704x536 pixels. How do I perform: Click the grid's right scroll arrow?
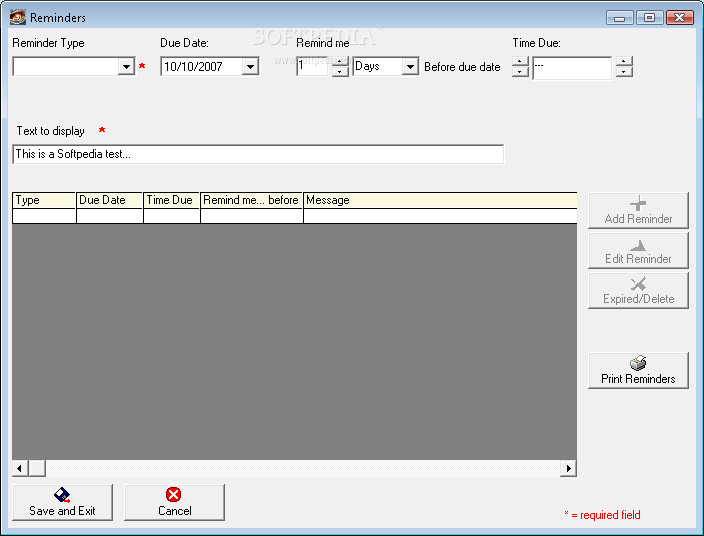(x=568, y=468)
